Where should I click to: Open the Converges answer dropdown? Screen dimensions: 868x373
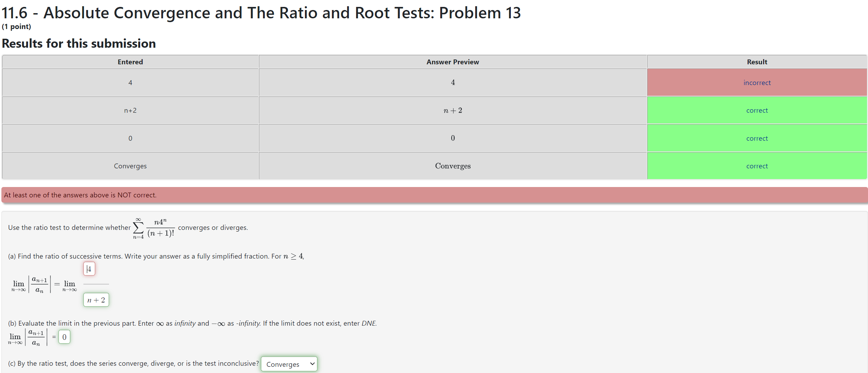[x=289, y=364]
